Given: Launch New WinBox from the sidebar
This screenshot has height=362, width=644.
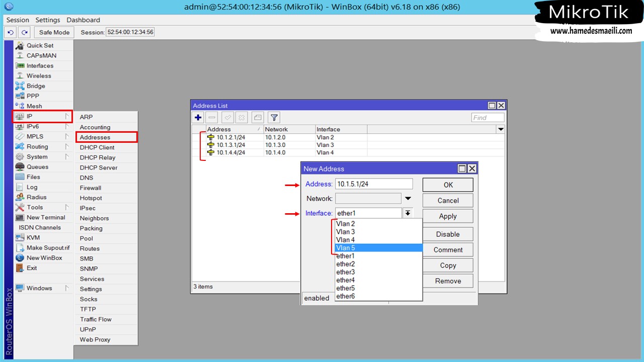Looking at the screenshot, I should (44, 258).
